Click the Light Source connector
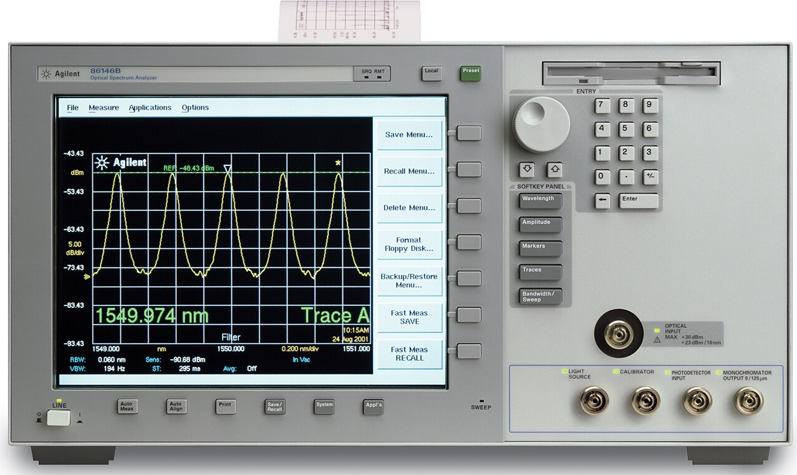Viewport: 797px width, 475px height. click(x=594, y=401)
